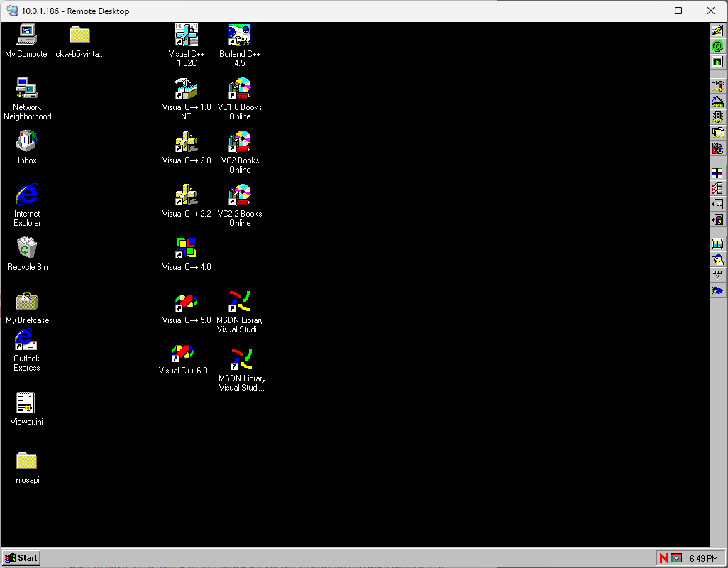This screenshot has height=568, width=728.
Task: Click the stacked folders icon in the side toolbar
Action: click(x=717, y=133)
